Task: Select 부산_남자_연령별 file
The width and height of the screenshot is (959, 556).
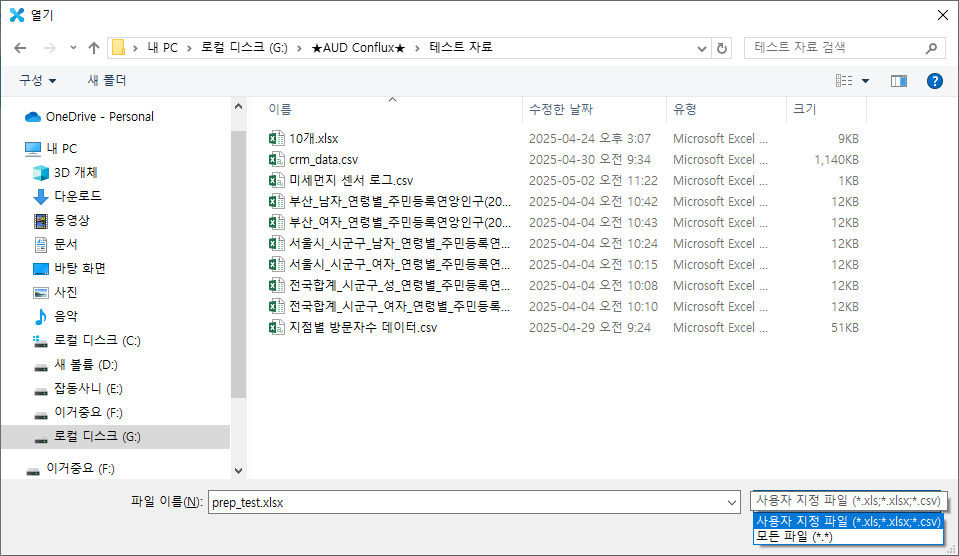Action: [x=400, y=202]
